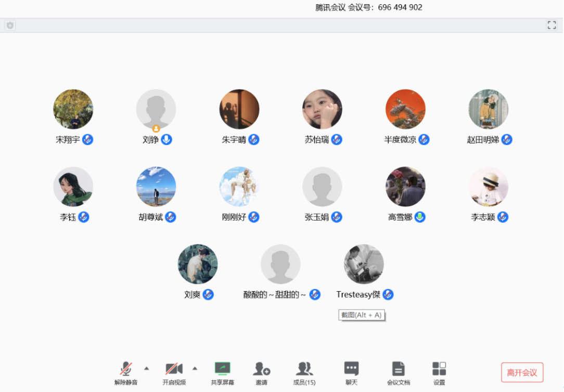Open the Invite (邀请) icon
564x392 pixels.
[x=261, y=369]
